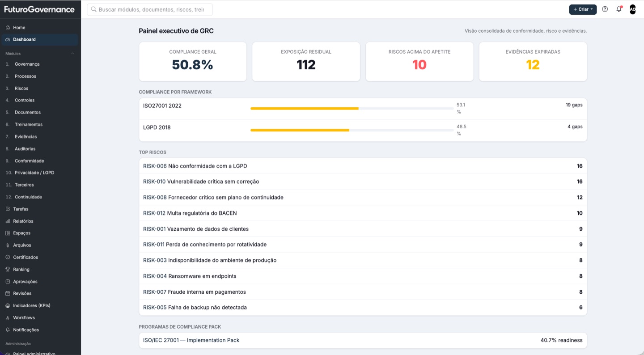Click the Arquivos paperclip icon

click(x=8, y=245)
